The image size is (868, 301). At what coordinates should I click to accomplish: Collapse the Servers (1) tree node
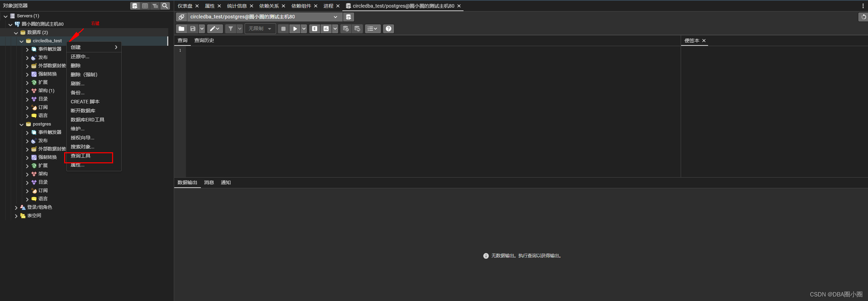[6, 16]
